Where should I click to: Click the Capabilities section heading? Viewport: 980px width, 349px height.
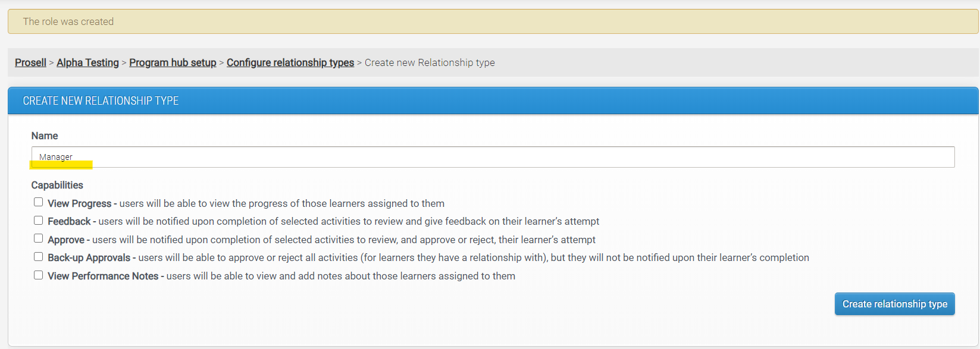pos(57,184)
